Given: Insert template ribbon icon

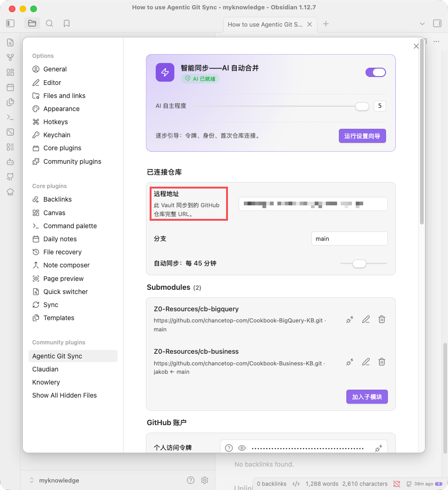Looking at the screenshot, I should click(10, 102).
